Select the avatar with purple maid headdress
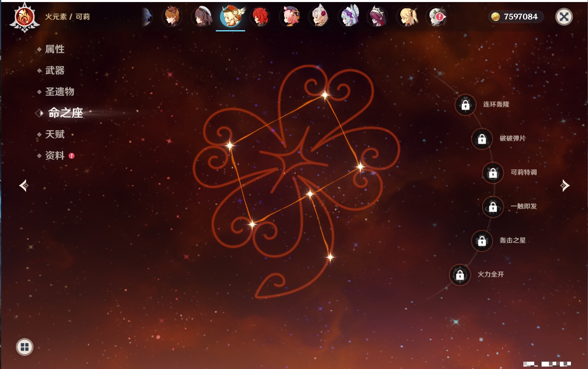 click(349, 17)
